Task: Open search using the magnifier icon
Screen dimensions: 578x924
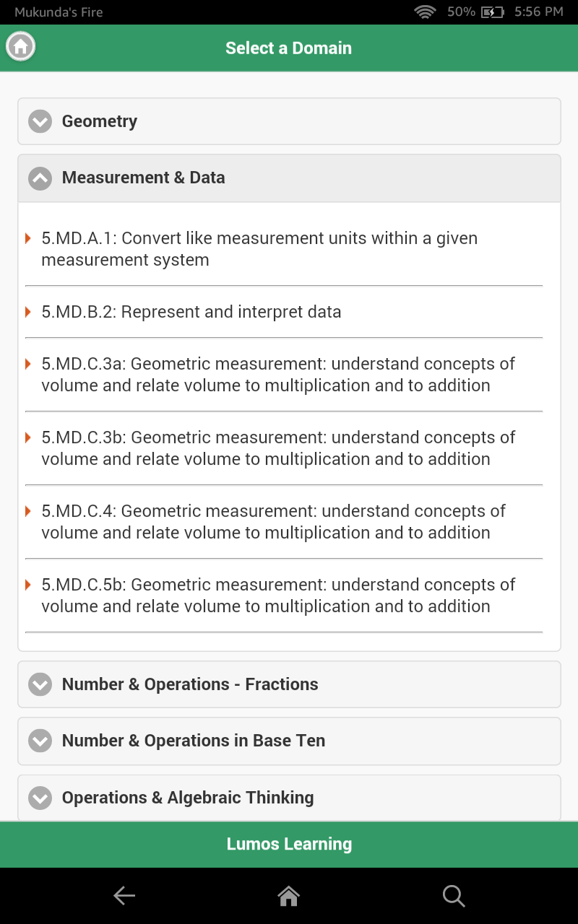Action: [x=454, y=896]
